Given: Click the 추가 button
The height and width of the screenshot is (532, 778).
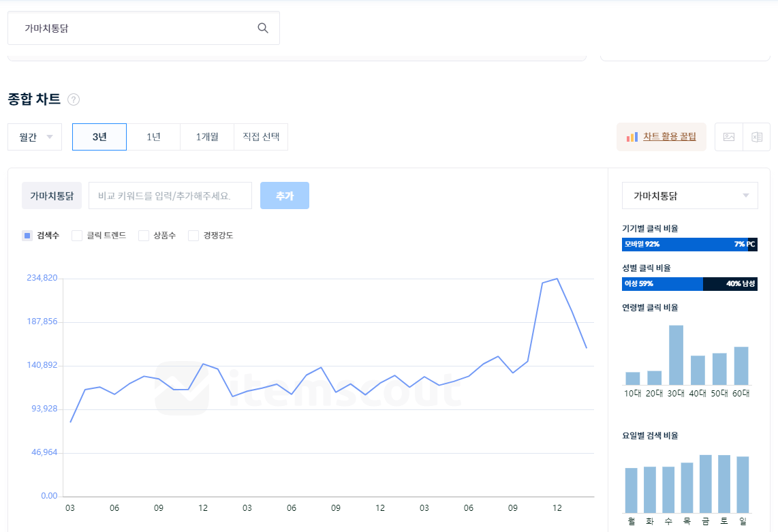Looking at the screenshot, I should pos(285,195).
